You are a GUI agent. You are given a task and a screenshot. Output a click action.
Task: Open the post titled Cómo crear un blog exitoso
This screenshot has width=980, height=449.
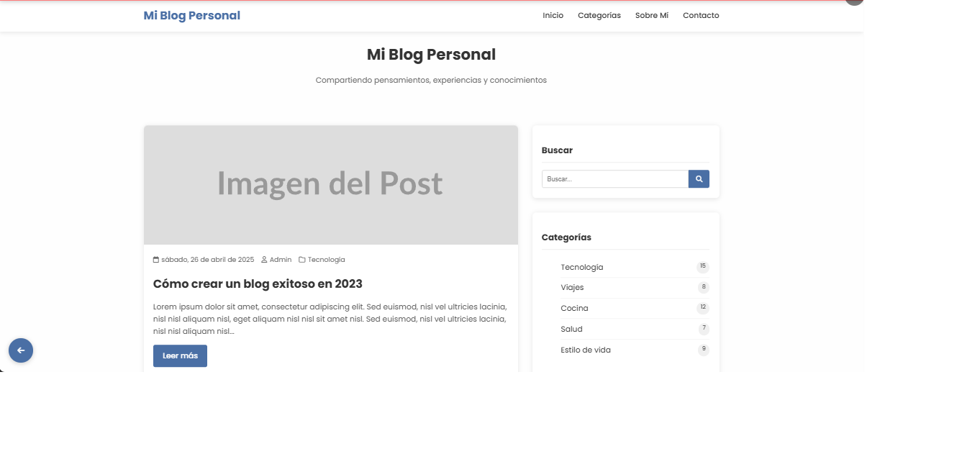click(258, 284)
